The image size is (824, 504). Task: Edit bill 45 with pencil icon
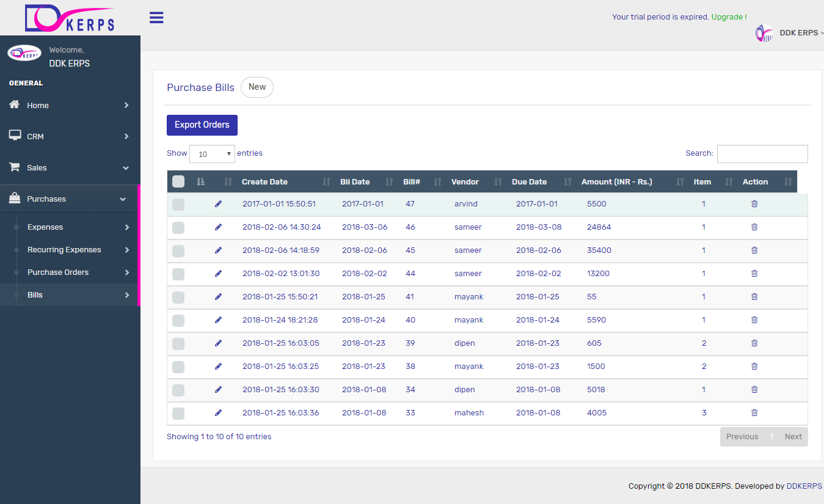[x=219, y=250]
